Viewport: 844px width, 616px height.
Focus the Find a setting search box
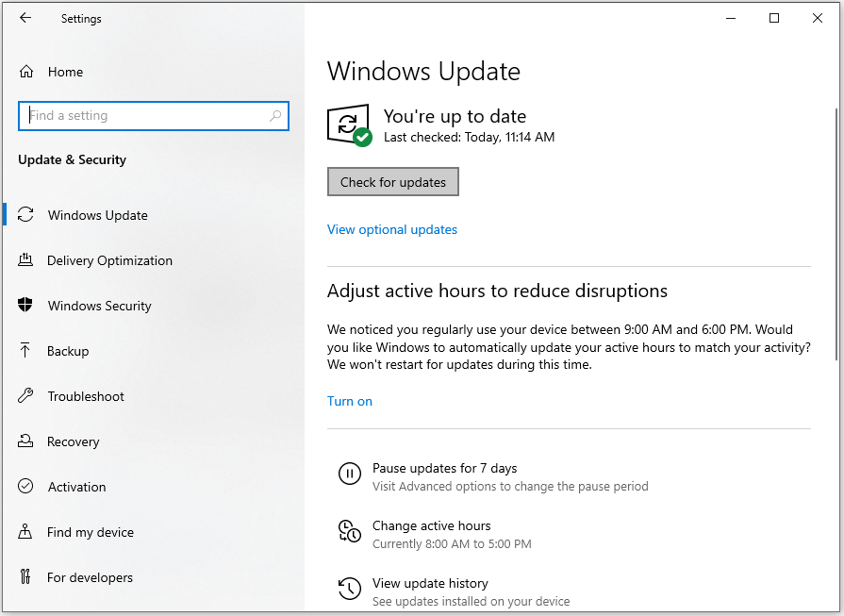tap(154, 116)
